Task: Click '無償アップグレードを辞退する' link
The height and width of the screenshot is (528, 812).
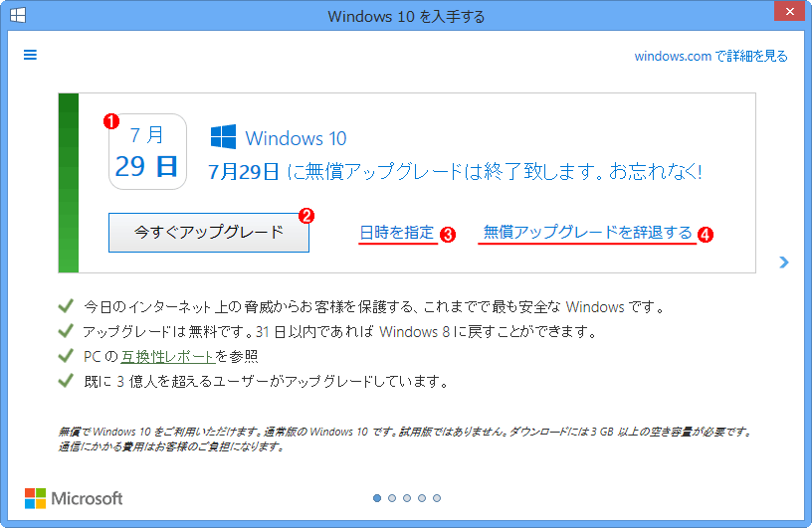Action: 587,233
